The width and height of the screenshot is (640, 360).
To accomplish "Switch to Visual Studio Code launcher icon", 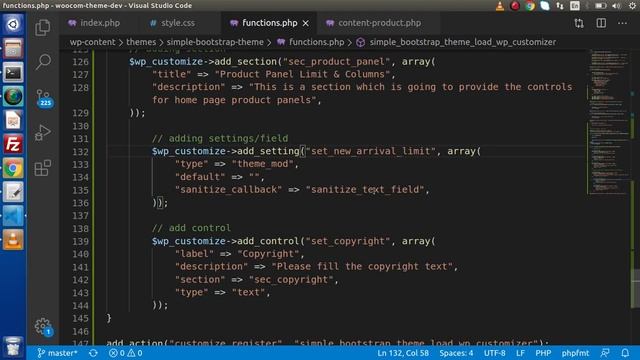I will tap(13, 216).
